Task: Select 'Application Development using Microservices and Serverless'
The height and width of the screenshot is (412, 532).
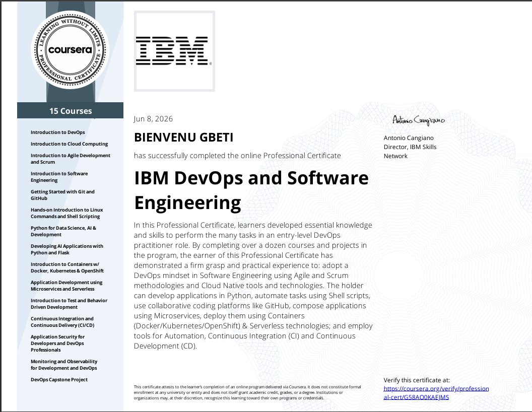Action: click(66, 286)
